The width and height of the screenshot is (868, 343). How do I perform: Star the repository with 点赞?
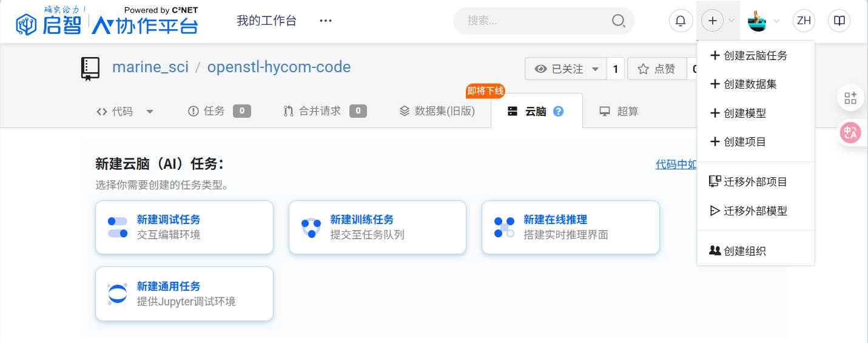coord(657,69)
